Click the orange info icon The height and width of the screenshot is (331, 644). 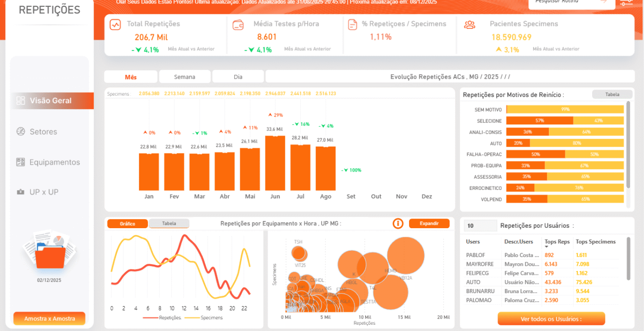398,223
